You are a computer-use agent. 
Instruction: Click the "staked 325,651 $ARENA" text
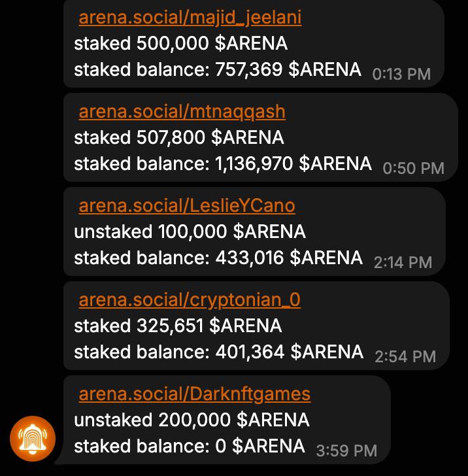click(178, 326)
